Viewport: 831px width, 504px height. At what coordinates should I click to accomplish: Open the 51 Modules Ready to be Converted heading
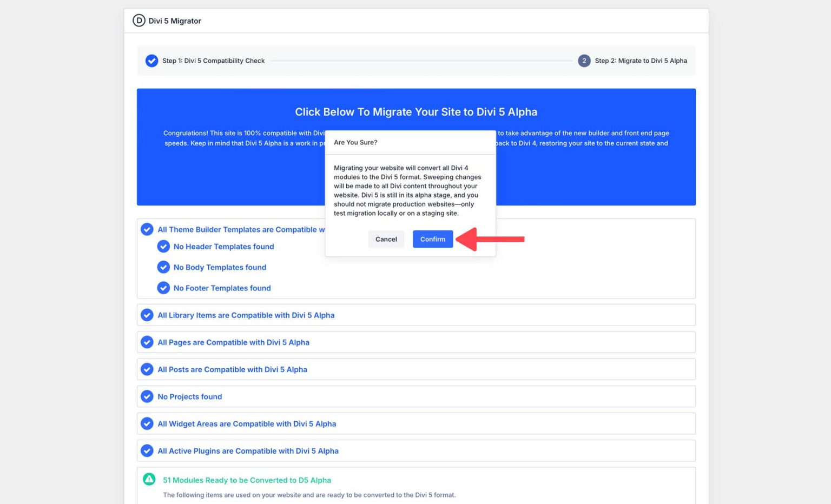pyautogui.click(x=247, y=480)
